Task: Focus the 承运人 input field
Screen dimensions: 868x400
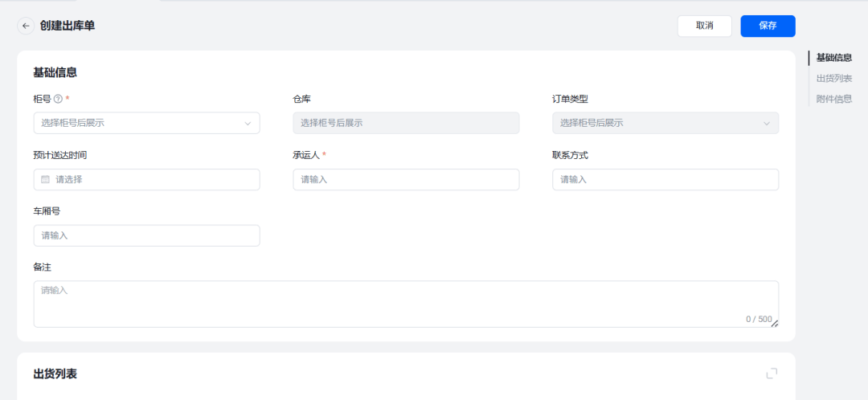Action: coord(406,179)
